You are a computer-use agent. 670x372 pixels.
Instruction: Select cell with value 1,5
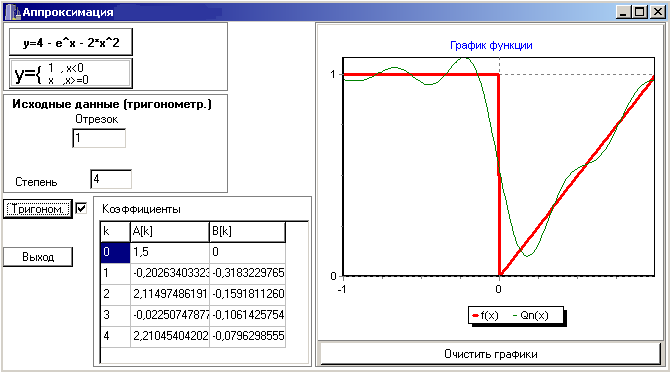pos(170,252)
